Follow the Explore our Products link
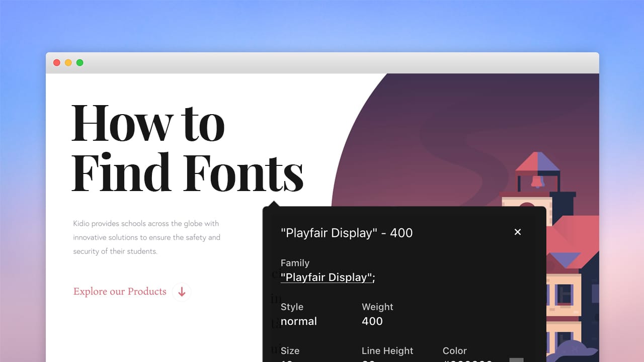The width and height of the screenshot is (644, 362). (x=120, y=292)
